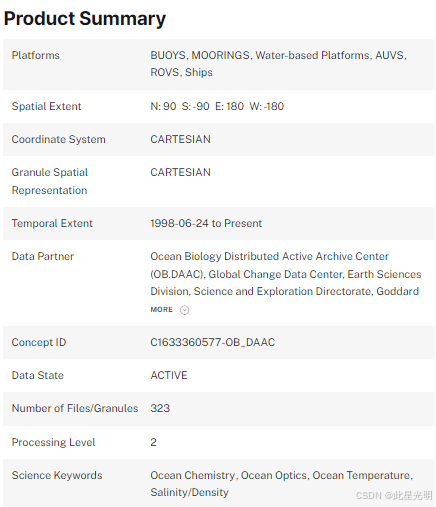Click the Data Partner row label
Viewport: 436px width, 507px height.
click(43, 256)
